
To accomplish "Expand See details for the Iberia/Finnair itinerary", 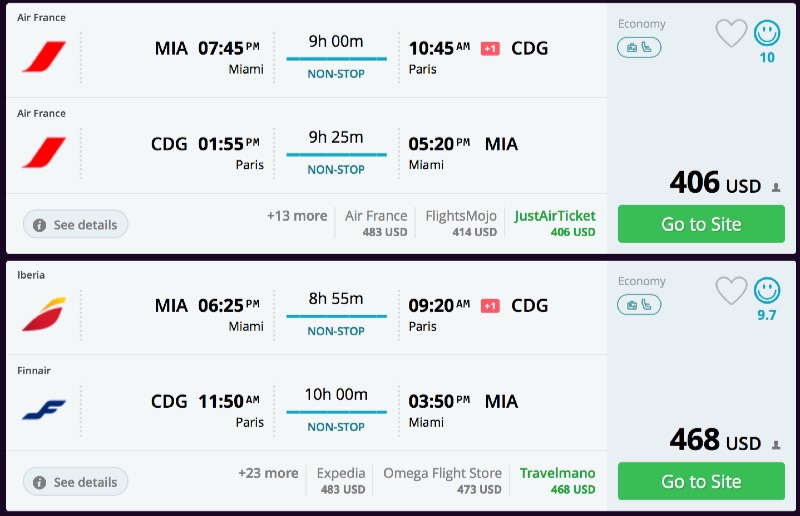I will [x=75, y=482].
